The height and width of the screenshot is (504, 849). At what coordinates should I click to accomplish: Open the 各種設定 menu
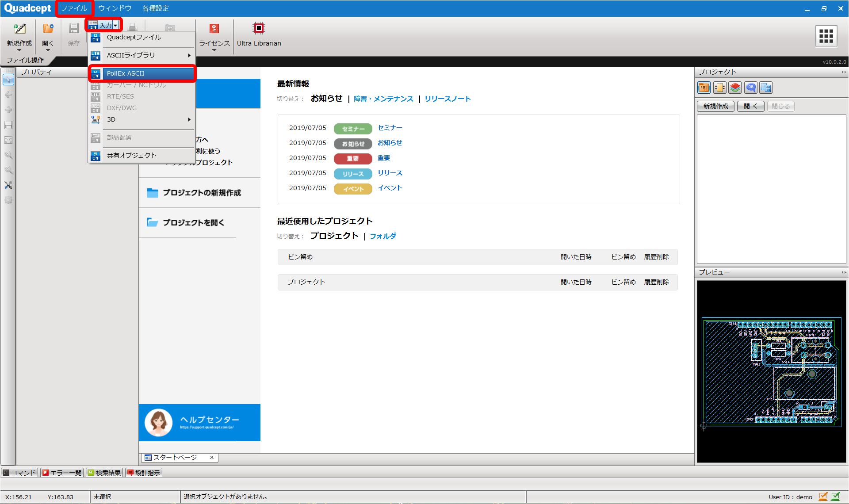coord(155,8)
